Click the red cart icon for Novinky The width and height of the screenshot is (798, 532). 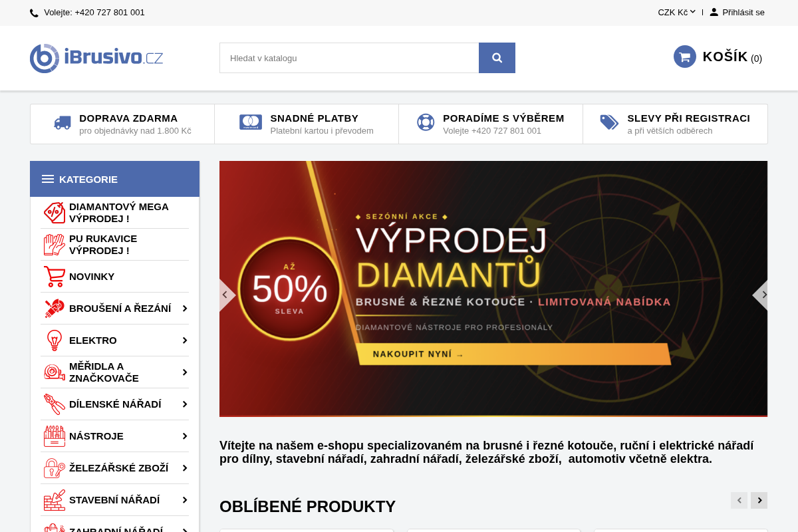[55, 277]
